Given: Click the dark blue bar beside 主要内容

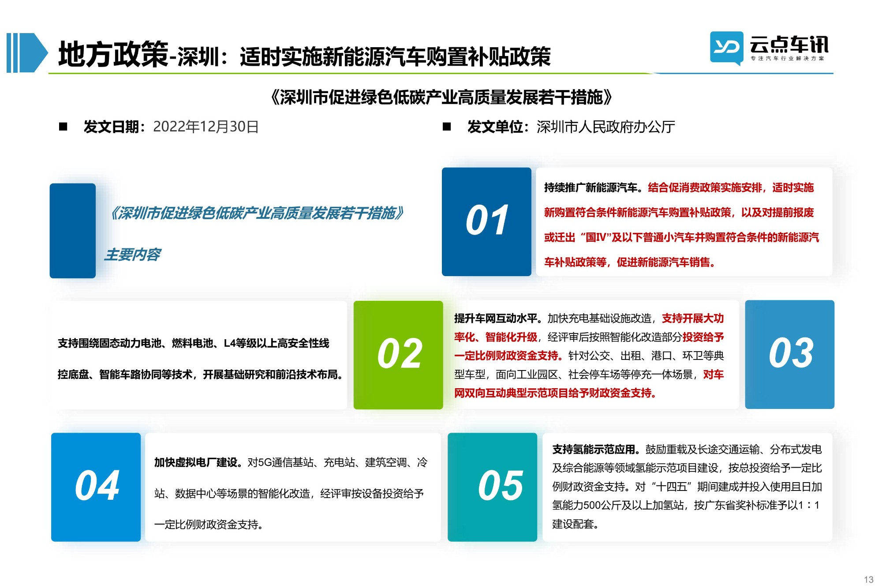Looking at the screenshot, I should point(73,231).
